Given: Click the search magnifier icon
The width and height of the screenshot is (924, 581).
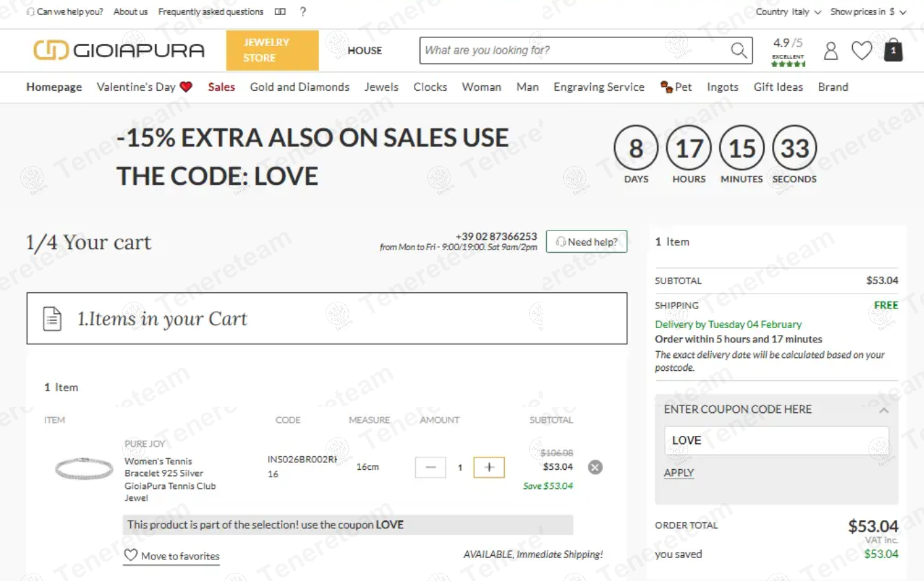Looking at the screenshot, I should pyautogui.click(x=739, y=50).
